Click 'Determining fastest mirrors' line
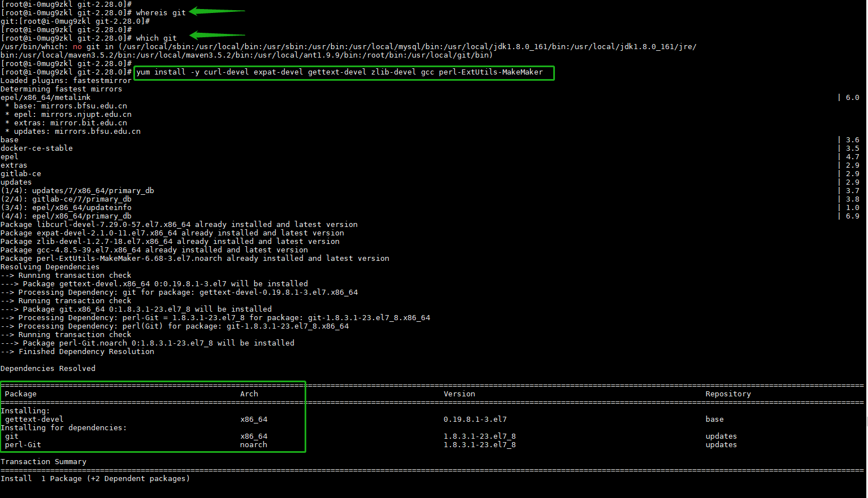 tap(62, 89)
